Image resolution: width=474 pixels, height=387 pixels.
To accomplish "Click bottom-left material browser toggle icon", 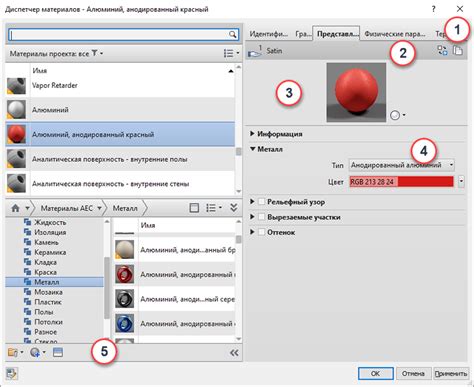I will pos(12,374).
